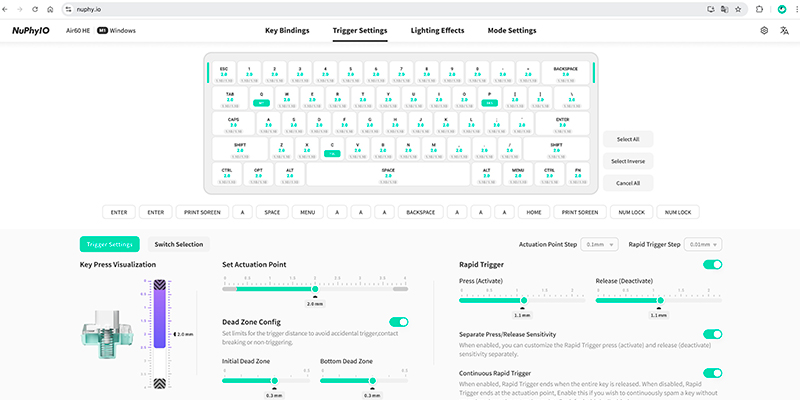Viewport: 800px width, 400px height.
Task: Select the ENTER key on keyboard layout
Action: [562, 123]
